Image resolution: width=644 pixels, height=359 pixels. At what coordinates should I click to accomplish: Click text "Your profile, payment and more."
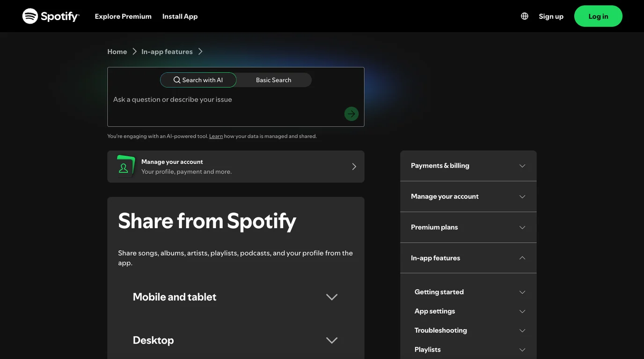(x=186, y=172)
